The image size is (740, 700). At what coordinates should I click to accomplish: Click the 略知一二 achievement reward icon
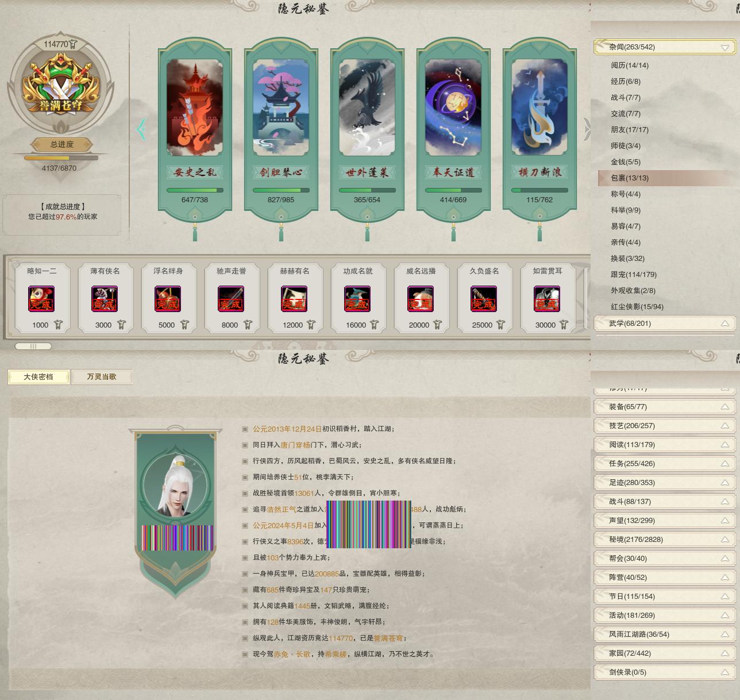click(41, 299)
